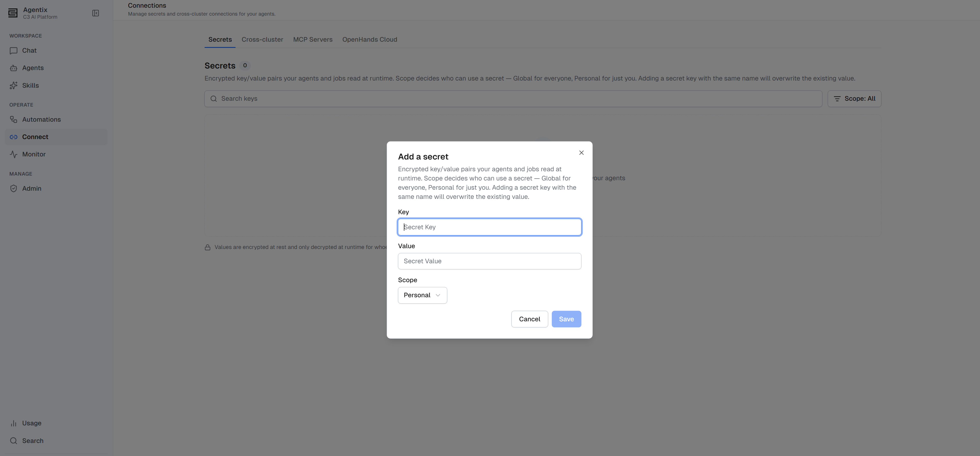Click the Usage bar chart icon

pyautogui.click(x=14, y=423)
